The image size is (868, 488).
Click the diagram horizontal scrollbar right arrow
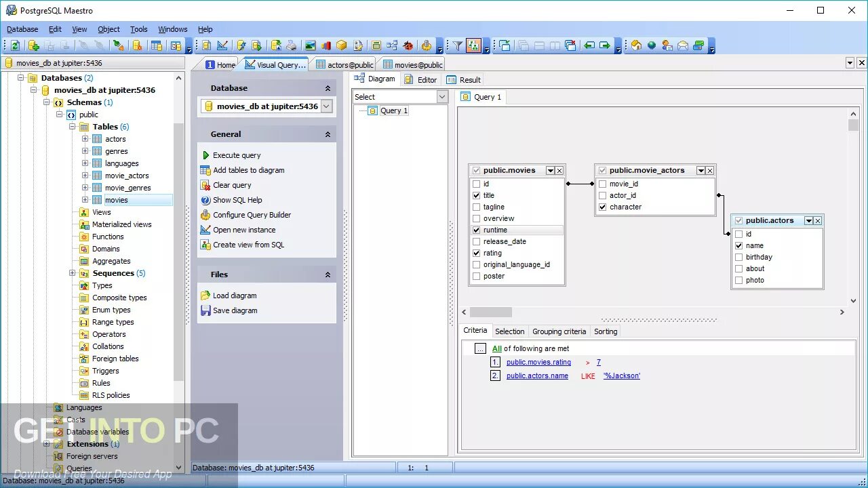click(x=842, y=312)
